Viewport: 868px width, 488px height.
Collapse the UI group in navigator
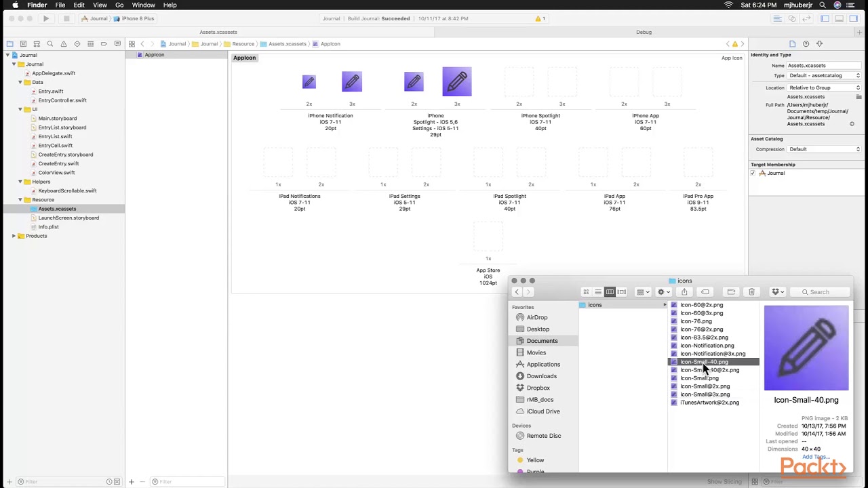pos(20,109)
